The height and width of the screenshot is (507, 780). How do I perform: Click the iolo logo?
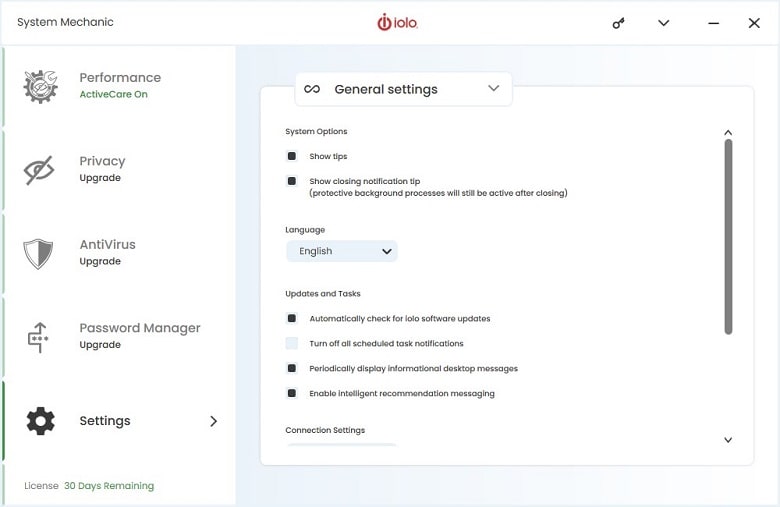point(397,22)
